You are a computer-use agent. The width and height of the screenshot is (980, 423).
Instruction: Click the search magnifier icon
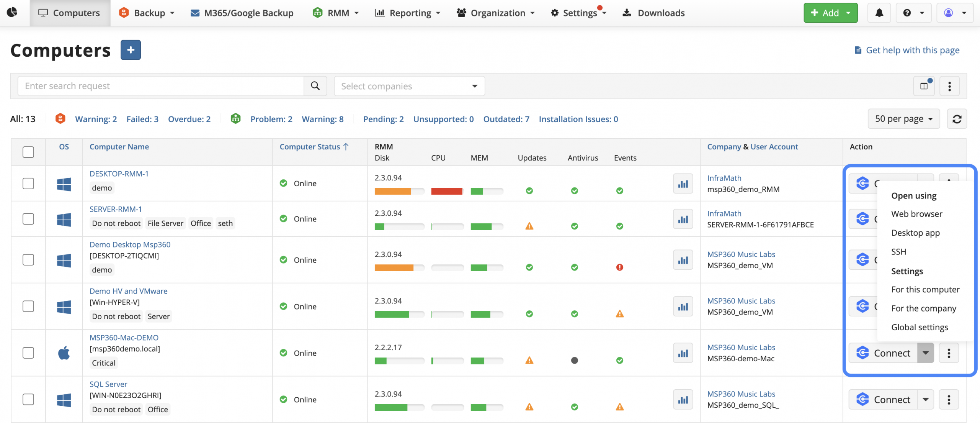click(315, 86)
